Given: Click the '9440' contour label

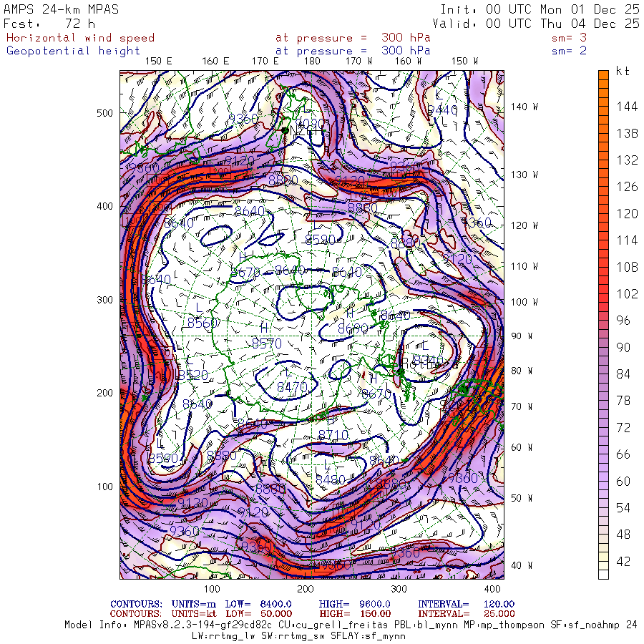Looking at the screenshot, I should pos(442,110).
